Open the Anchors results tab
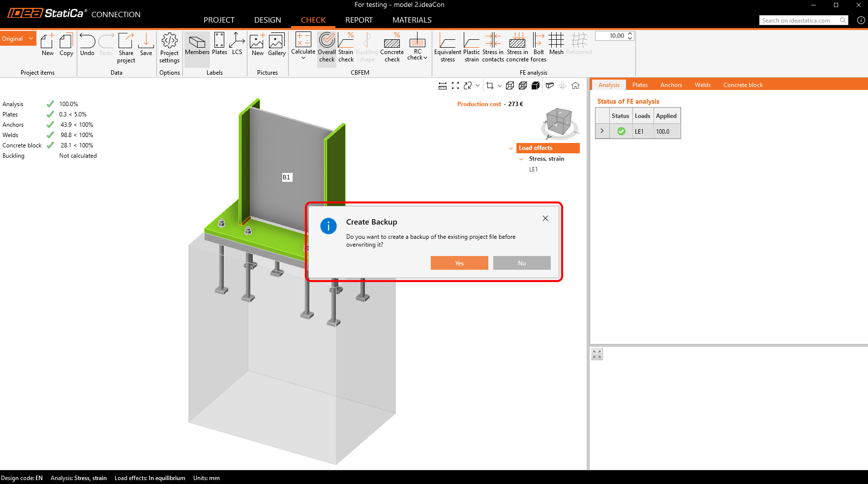 click(x=671, y=85)
